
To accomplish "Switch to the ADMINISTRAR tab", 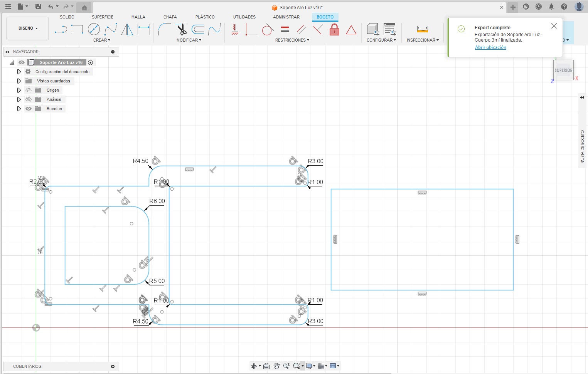I will [286, 17].
